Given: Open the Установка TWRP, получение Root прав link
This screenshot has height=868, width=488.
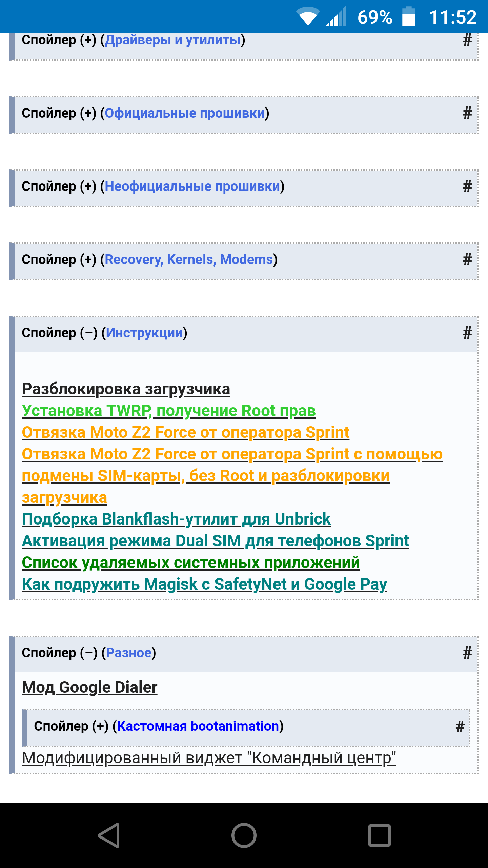Looking at the screenshot, I should coord(168,411).
